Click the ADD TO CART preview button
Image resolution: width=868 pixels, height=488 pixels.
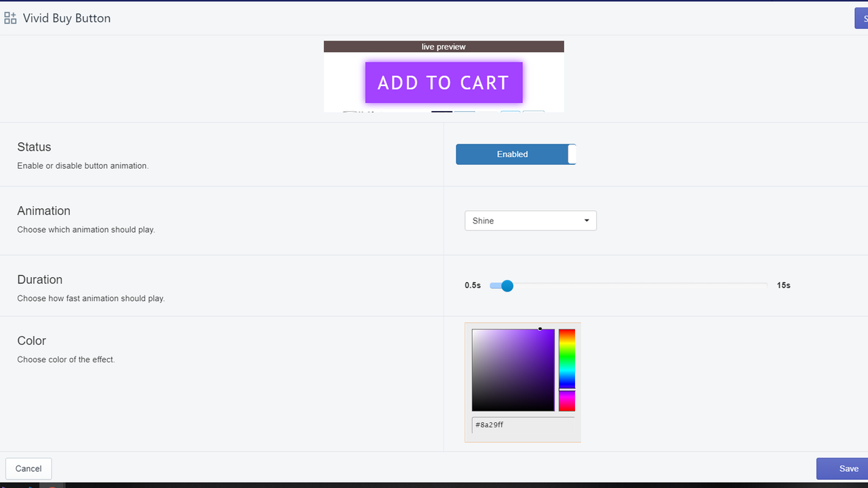[x=443, y=82]
